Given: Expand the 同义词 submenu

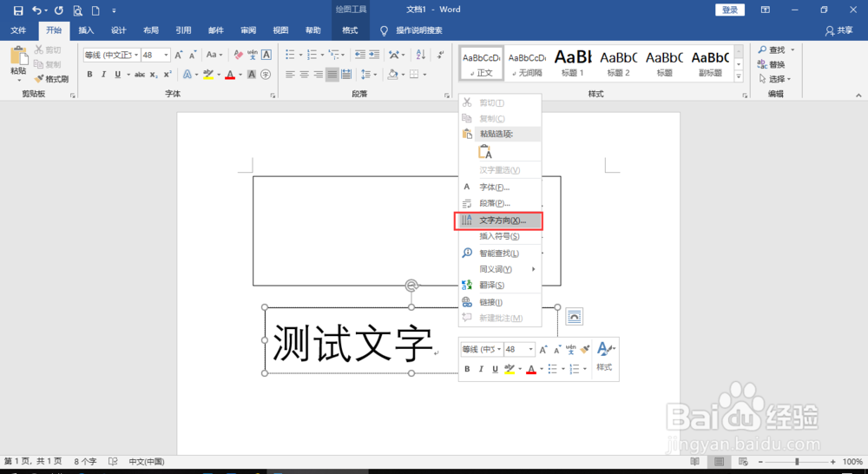Looking at the screenshot, I should (x=500, y=269).
